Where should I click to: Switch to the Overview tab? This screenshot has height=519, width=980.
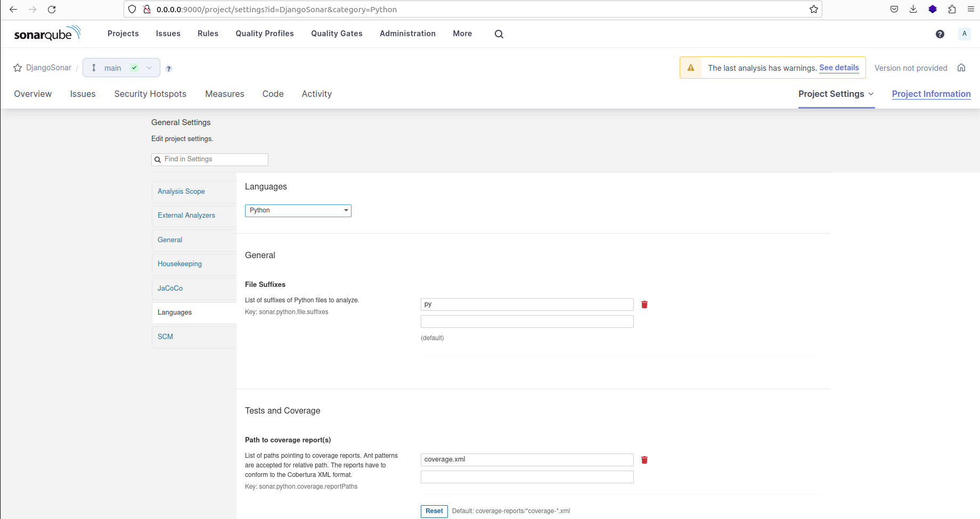click(x=33, y=94)
